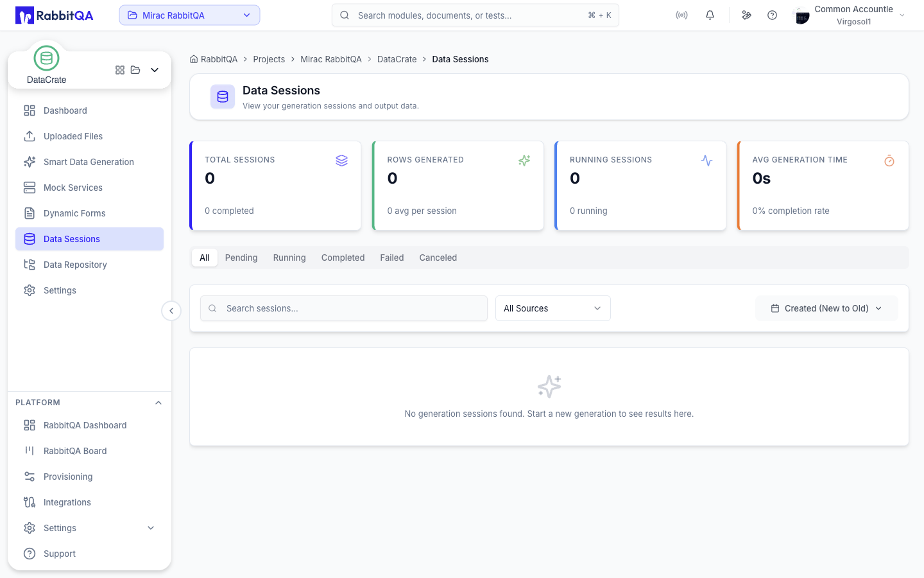The width and height of the screenshot is (924, 578).
Task: Collapse the sidebar with arrow button
Action: 171,311
